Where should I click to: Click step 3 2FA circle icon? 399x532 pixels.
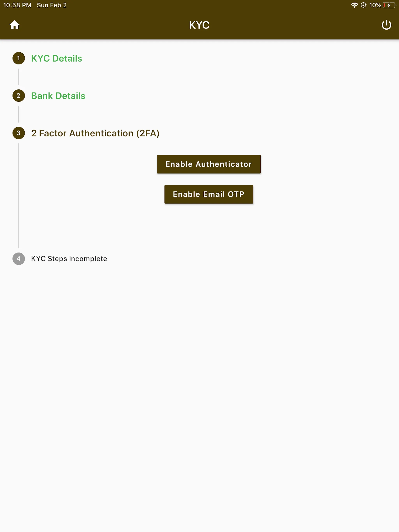click(x=18, y=133)
